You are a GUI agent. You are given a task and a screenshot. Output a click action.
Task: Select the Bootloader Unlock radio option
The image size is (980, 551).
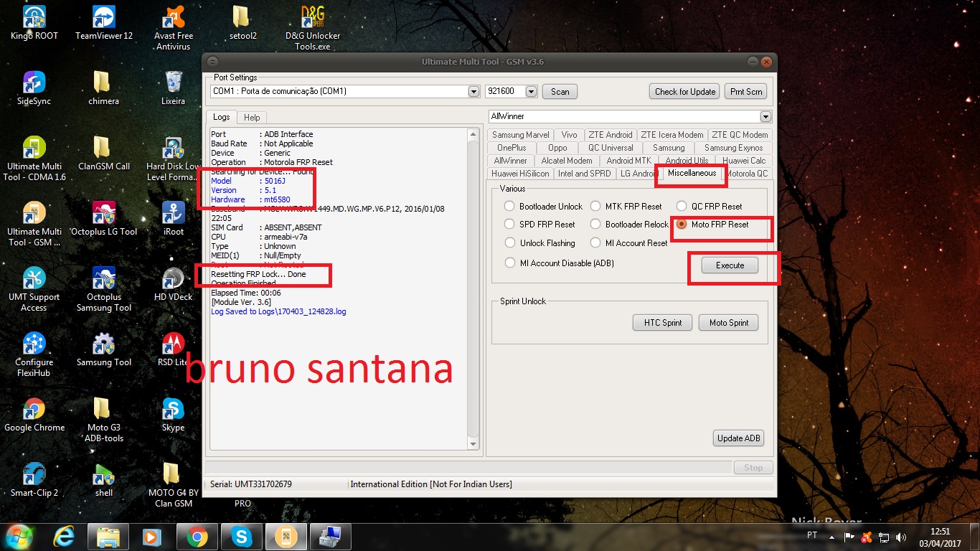coord(510,207)
